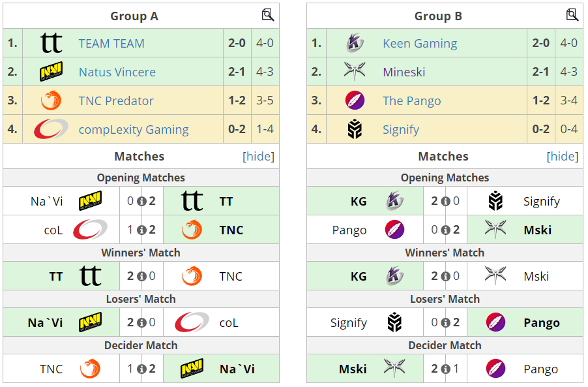Open the Keen Gaming team link
588x387 pixels.
(420, 43)
